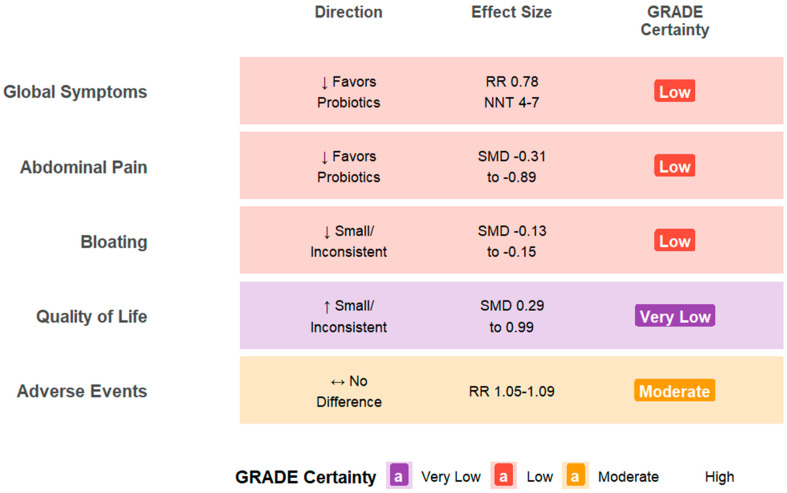Click the No Difference direction cell
The width and height of the screenshot is (787, 493).
click(349, 391)
